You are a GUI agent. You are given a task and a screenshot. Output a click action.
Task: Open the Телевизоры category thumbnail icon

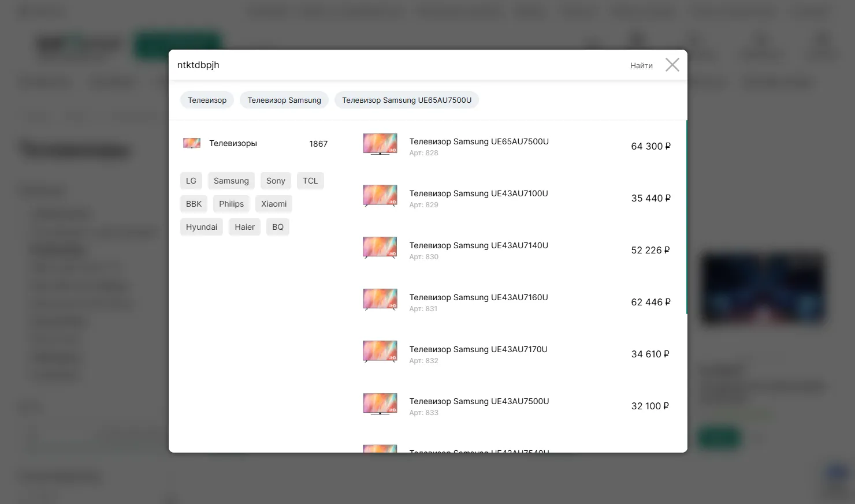[192, 143]
